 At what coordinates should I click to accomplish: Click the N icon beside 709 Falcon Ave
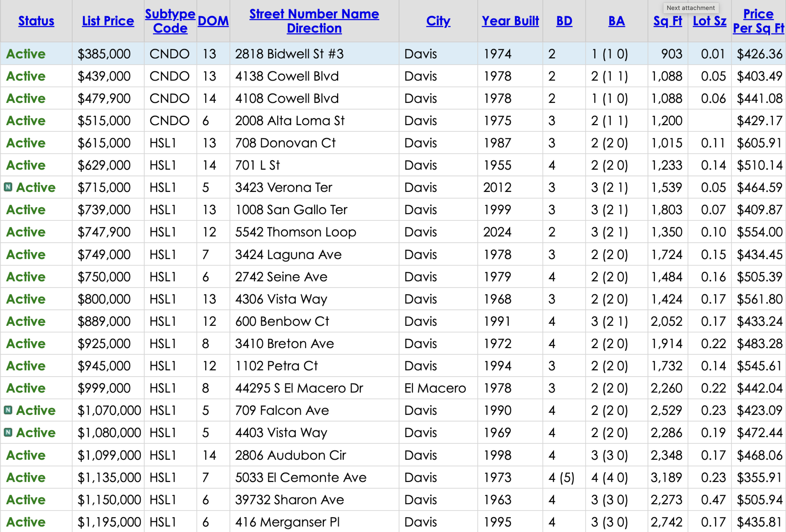click(x=8, y=410)
